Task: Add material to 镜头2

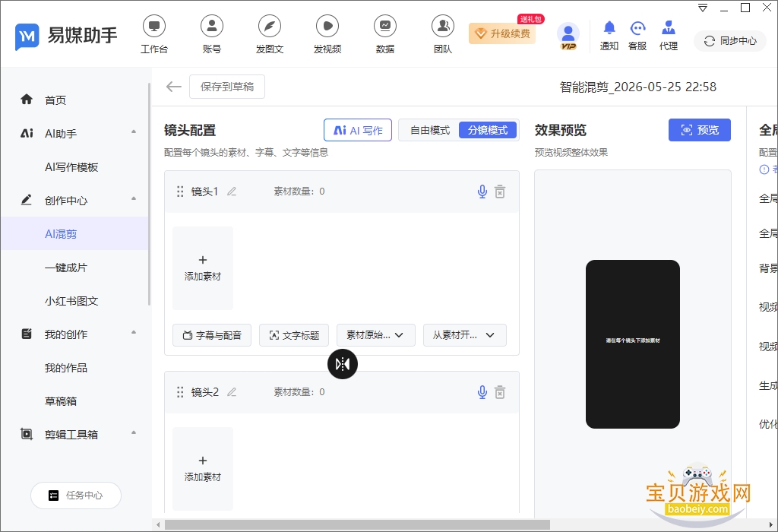Action: tap(202, 469)
